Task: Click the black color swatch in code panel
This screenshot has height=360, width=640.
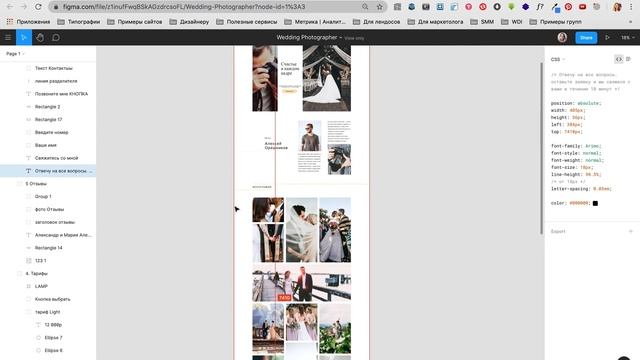Action: coord(595,203)
